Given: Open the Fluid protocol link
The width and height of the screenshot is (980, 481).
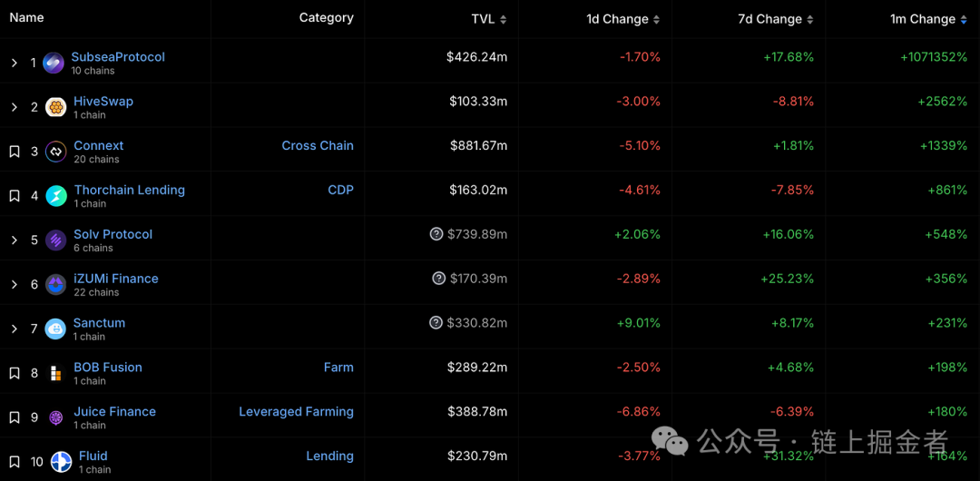Looking at the screenshot, I should 93,456.
